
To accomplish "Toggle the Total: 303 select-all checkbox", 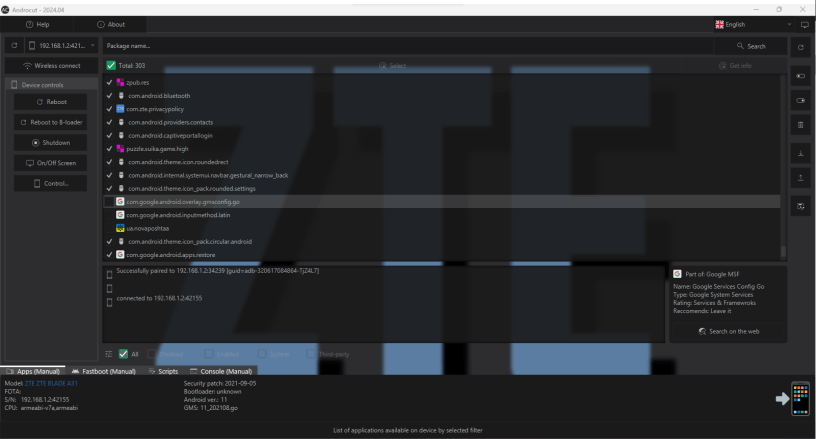I will click(x=111, y=66).
